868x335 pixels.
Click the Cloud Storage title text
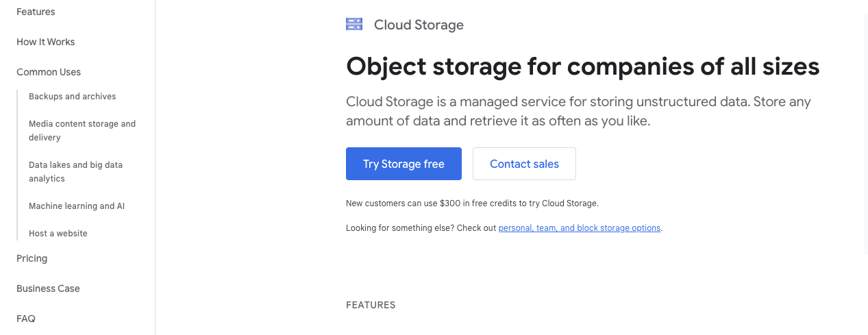(x=419, y=25)
